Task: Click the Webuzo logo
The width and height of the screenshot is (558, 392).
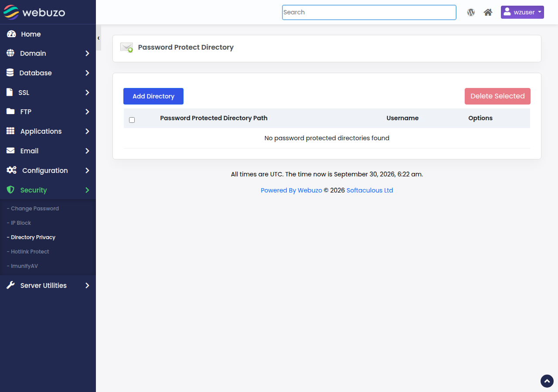Action: (34, 12)
